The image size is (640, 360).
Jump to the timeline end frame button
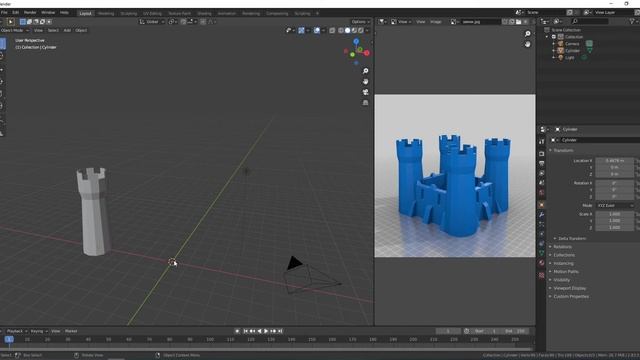click(x=280, y=331)
